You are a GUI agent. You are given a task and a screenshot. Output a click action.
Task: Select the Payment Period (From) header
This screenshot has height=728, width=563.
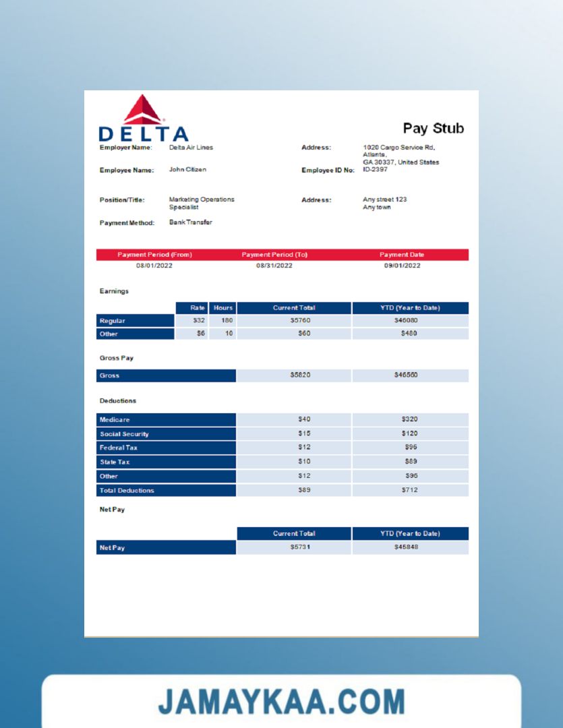click(154, 255)
